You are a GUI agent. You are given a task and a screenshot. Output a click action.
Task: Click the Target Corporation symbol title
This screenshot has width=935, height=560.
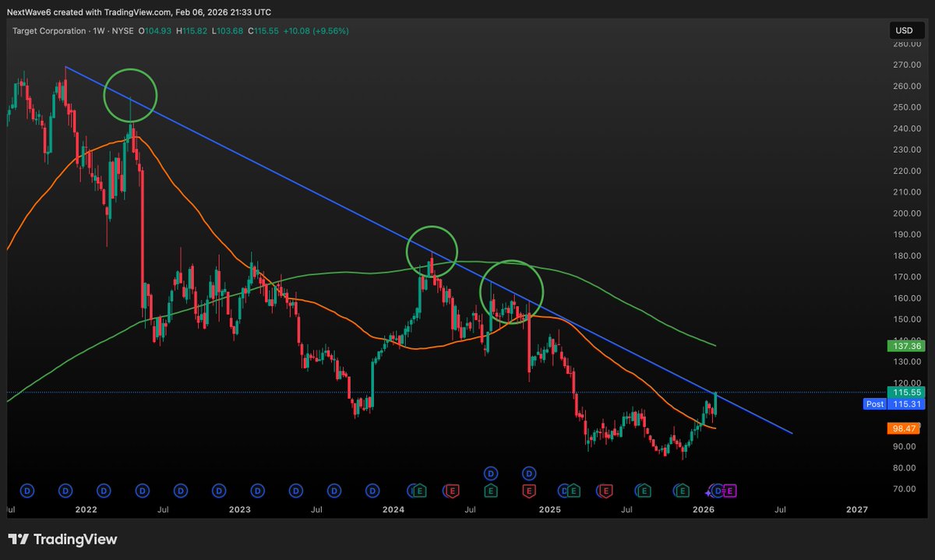tap(48, 30)
